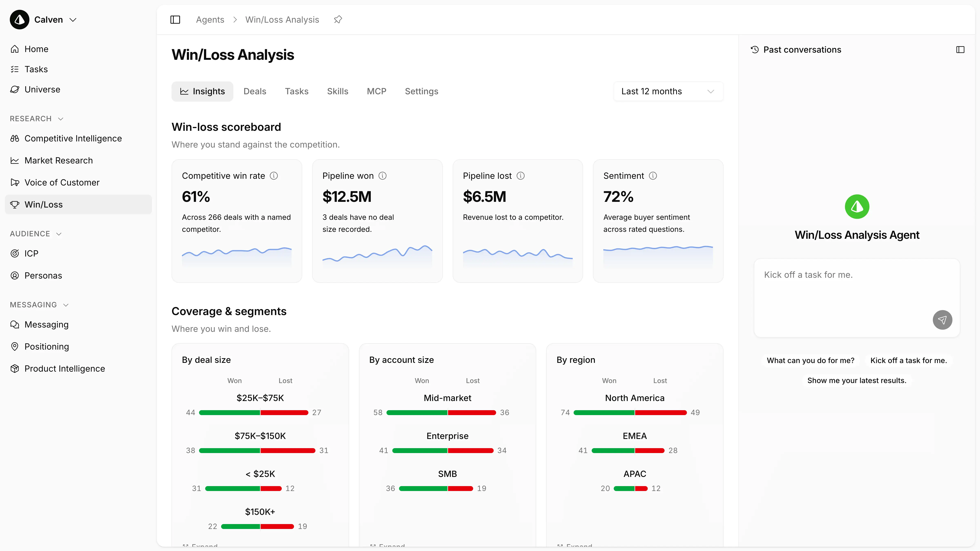Choose 'Kick off a task for me.' chip

pyautogui.click(x=909, y=360)
